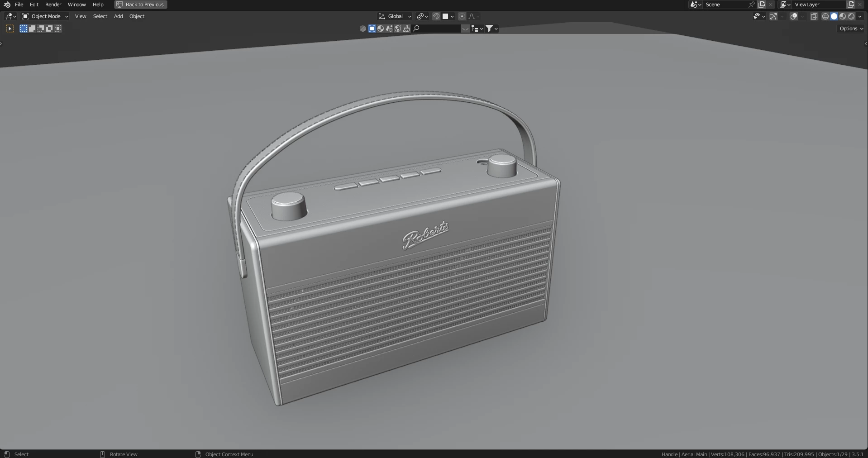Click the highlighted square frame icon
Screen dimensions: 868x458
point(372,29)
